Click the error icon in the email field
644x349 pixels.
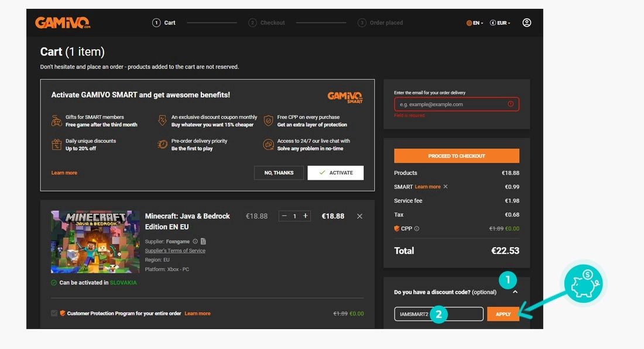511,104
